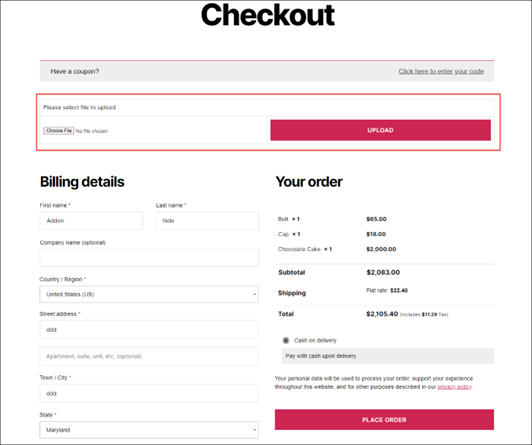
Task: Click the Chocolate Cake order item
Action: pyautogui.click(x=299, y=249)
